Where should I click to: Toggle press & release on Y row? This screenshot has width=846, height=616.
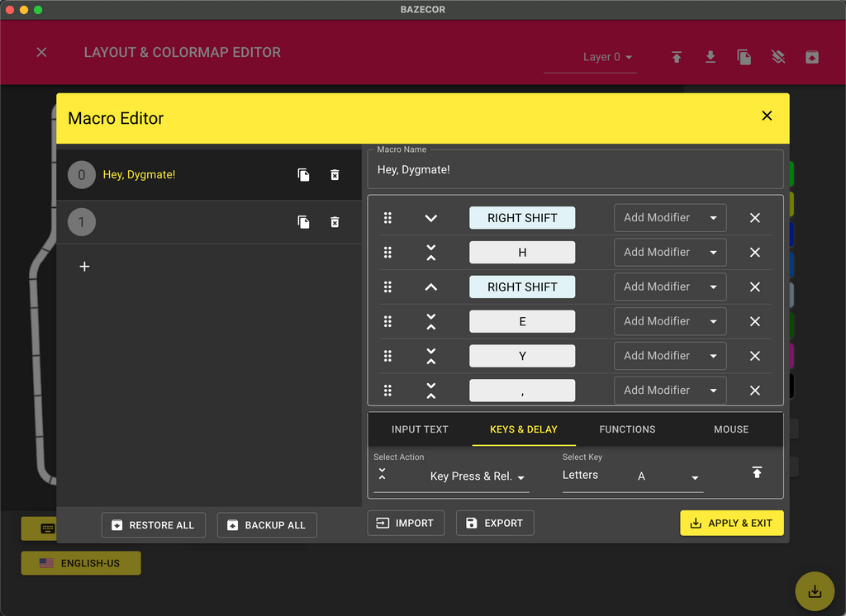430,356
